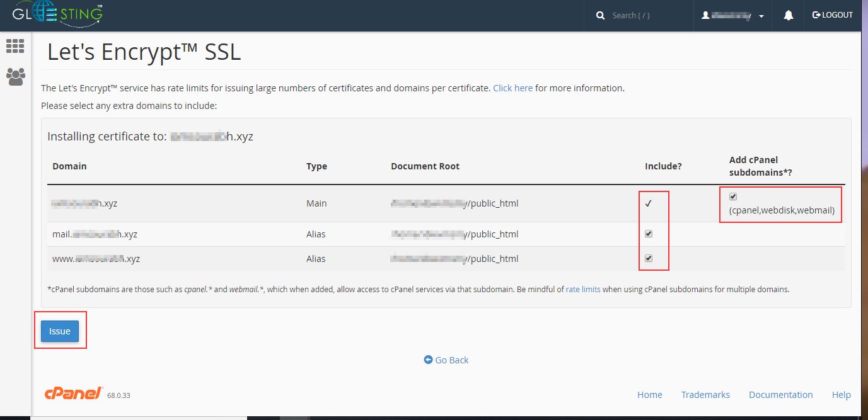The image size is (868, 420).
Task: Toggle Include checkbox for mail alias
Action: click(x=649, y=234)
